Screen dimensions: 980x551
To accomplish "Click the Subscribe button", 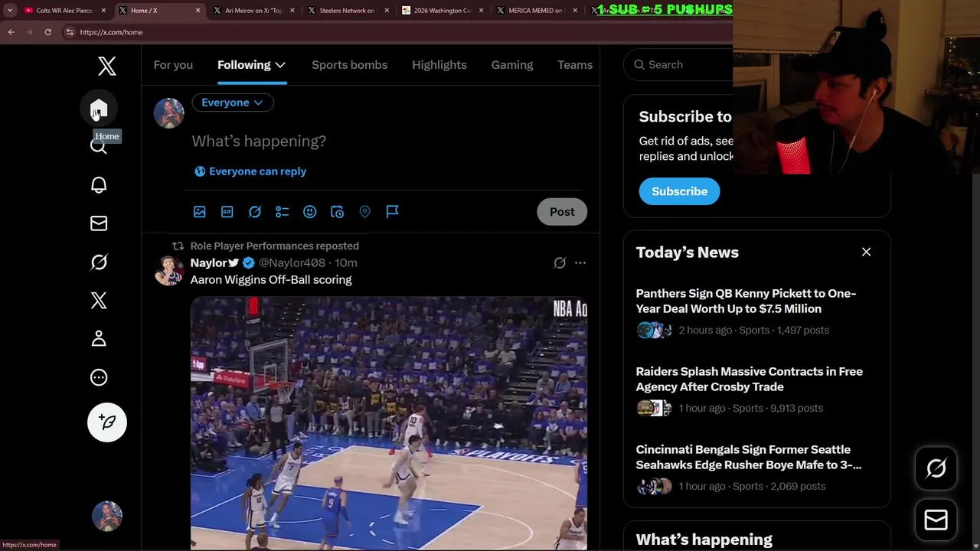I will pos(680,191).
